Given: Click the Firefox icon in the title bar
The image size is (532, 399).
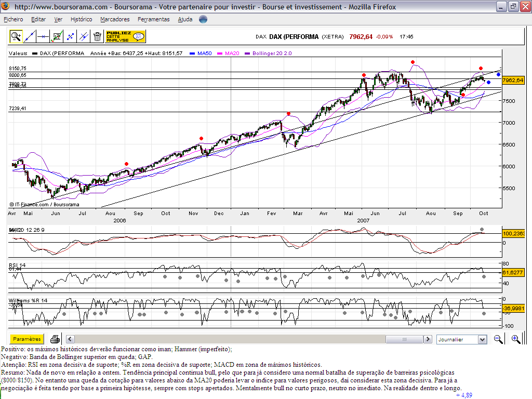Looking at the screenshot, I should tap(5, 6).
